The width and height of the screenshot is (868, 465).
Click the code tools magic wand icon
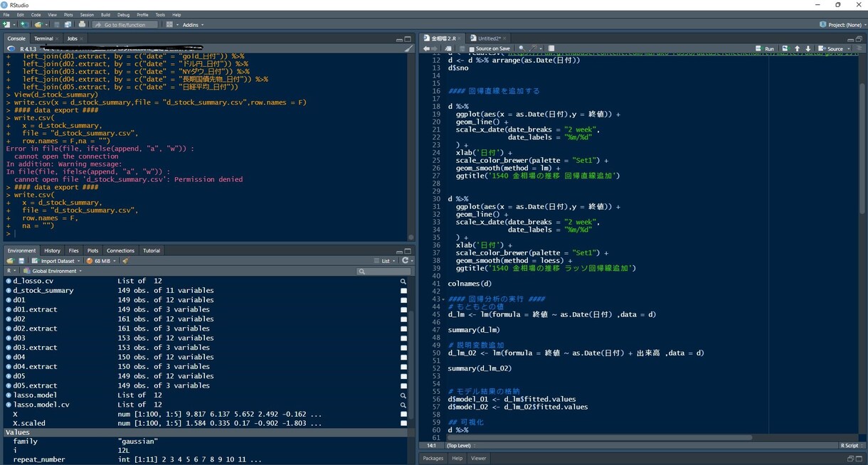tap(533, 48)
